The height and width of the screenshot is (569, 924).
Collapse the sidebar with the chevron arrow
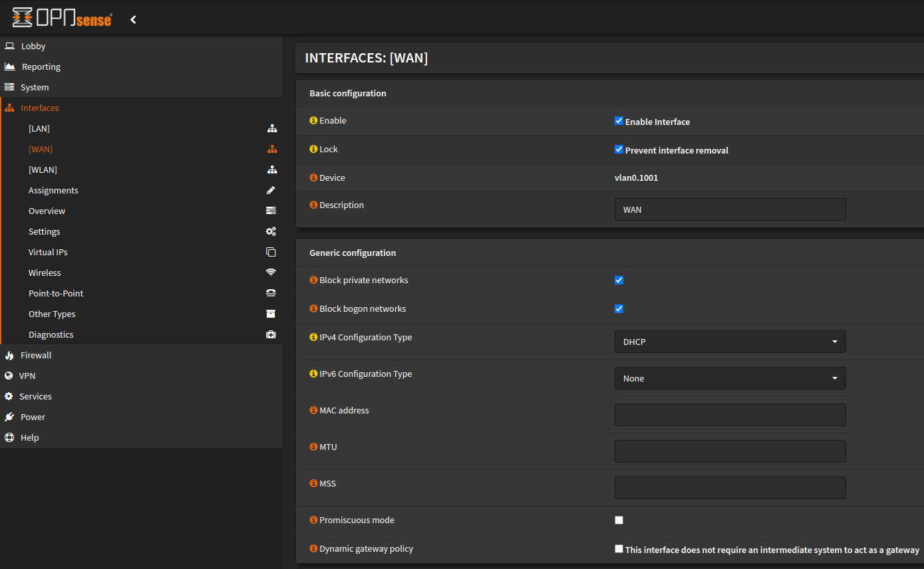pos(133,19)
